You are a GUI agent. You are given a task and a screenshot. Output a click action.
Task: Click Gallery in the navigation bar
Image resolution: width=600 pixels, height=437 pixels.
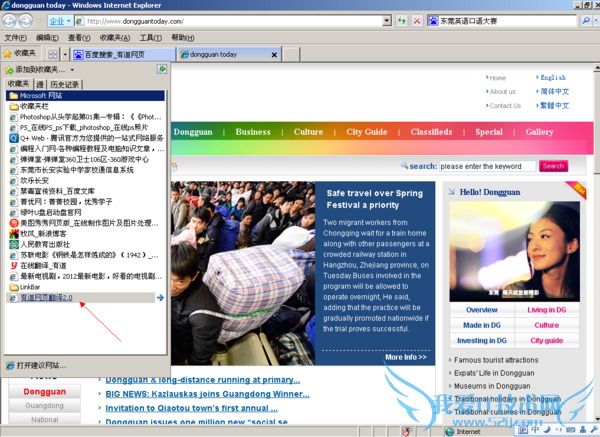tap(539, 132)
